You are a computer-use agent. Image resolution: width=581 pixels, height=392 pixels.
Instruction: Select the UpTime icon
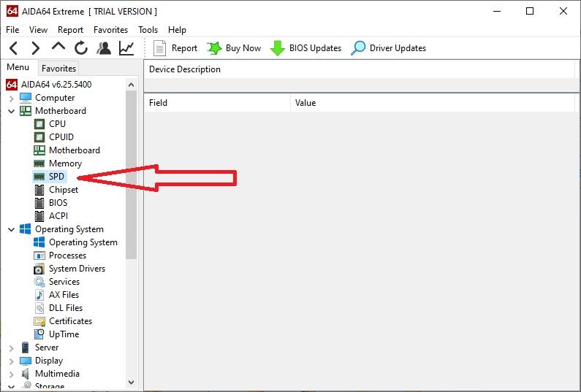coord(39,334)
